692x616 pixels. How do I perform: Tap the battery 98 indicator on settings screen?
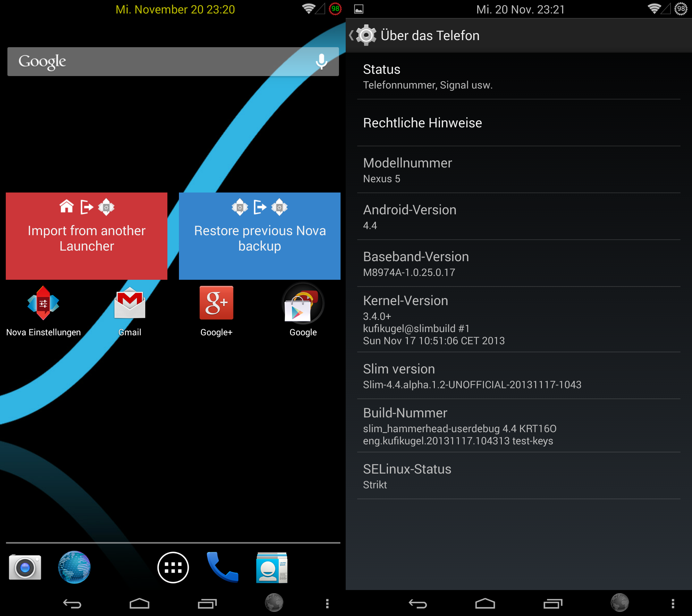coord(680,9)
